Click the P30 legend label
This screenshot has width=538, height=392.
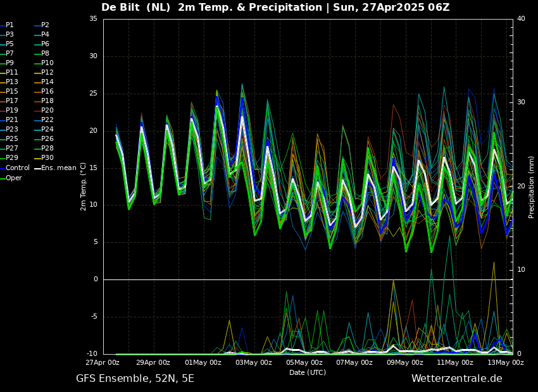coord(47,158)
